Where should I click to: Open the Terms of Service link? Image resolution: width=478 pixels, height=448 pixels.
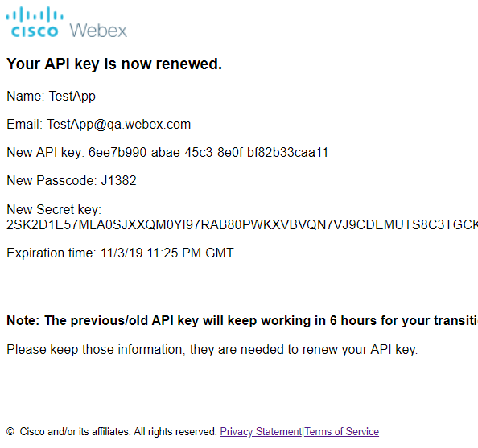coord(341,432)
